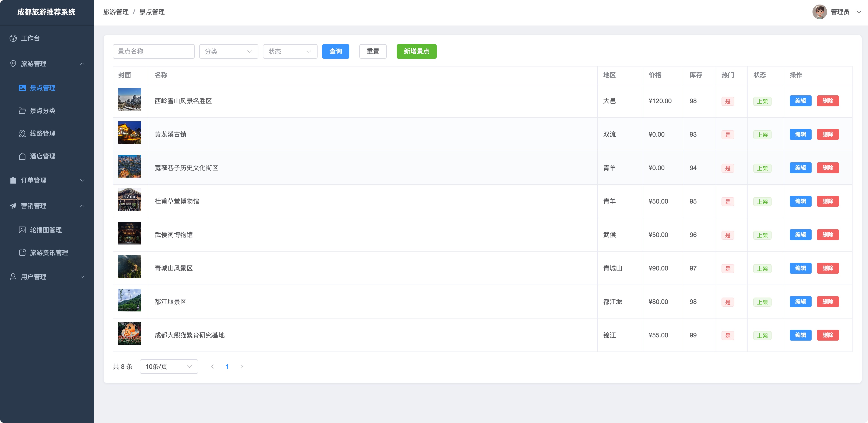This screenshot has width=868, height=423.
Task: Click the 营销管理 paper plane icon
Action: pyautogui.click(x=13, y=206)
